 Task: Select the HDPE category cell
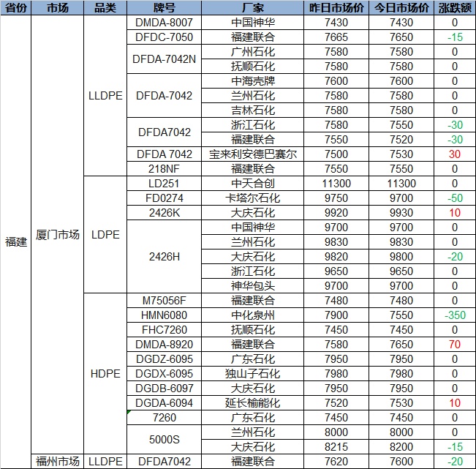pos(105,374)
